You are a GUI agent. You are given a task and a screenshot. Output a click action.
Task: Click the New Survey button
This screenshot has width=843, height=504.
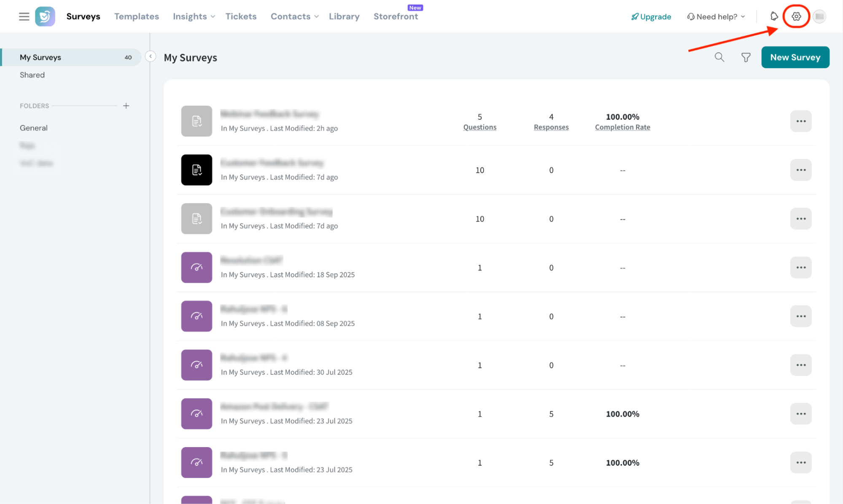795,57
